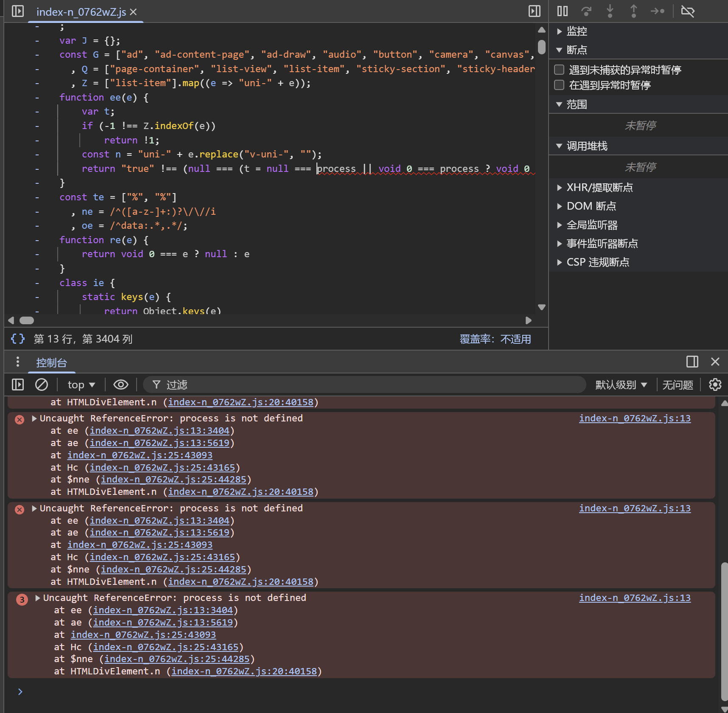The image size is (728, 713).
Task: Click the three-dot drawer menu icon
Action: coord(17,362)
